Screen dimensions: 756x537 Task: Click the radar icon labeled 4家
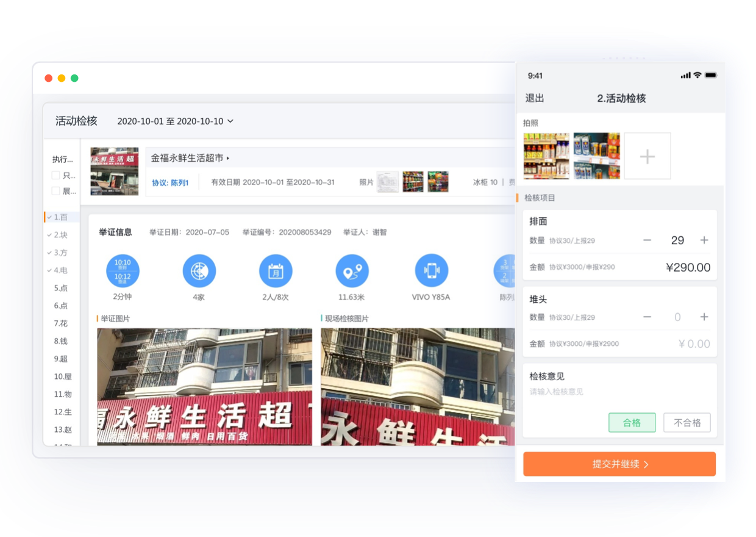pos(199,270)
